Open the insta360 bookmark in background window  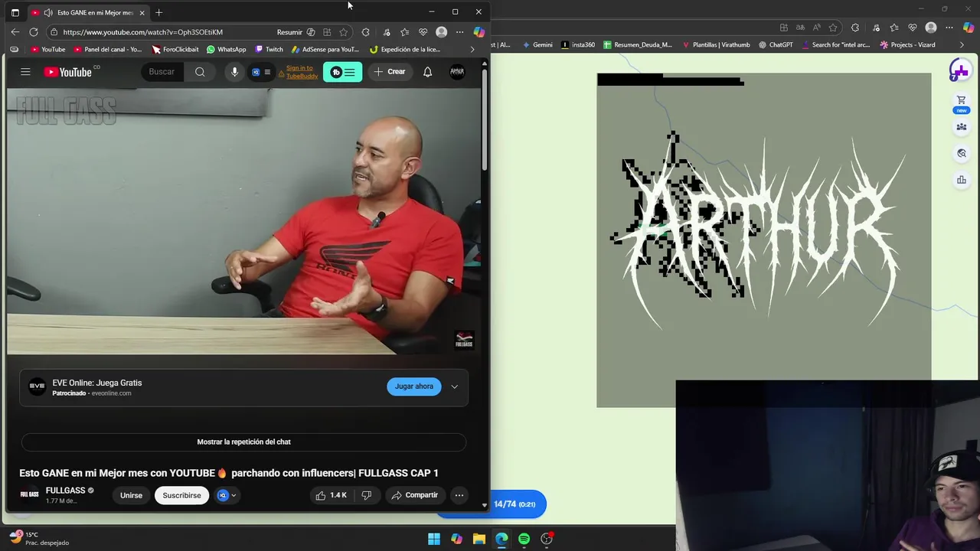[578, 44]
